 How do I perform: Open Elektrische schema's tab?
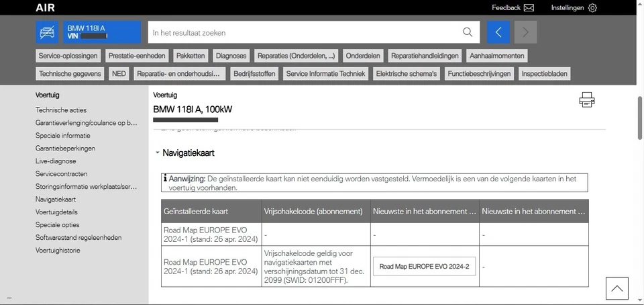pos(407,74)
